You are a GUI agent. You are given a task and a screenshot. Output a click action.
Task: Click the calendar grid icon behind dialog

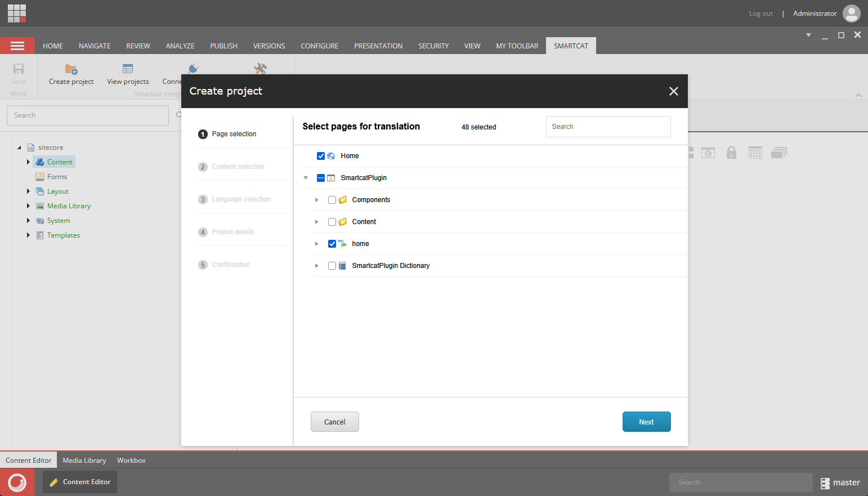pyautogui.click(x=755, y=153)
